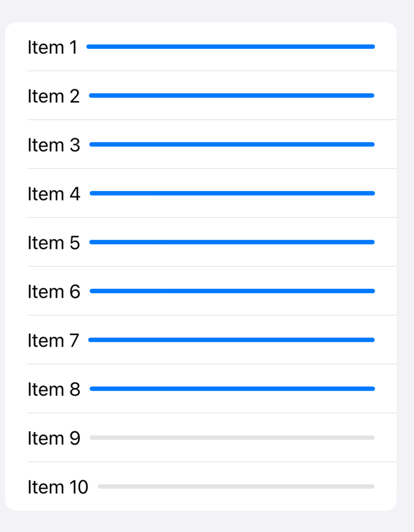Select the Item 2 blue bar
414x532 pixels.
[231, 96]
